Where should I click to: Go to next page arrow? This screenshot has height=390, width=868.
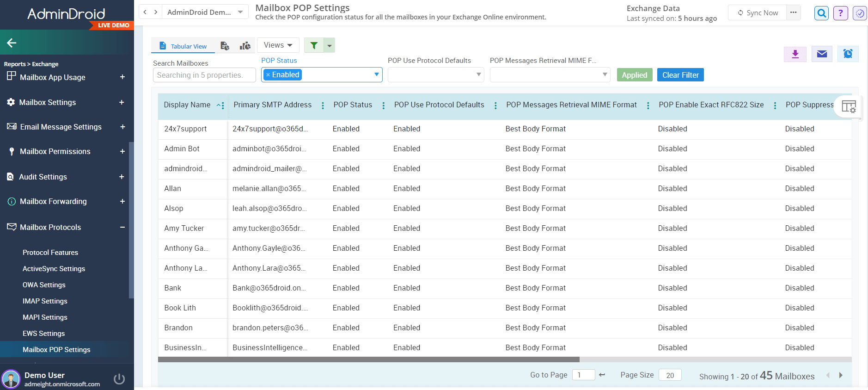(x=841, y=375)
